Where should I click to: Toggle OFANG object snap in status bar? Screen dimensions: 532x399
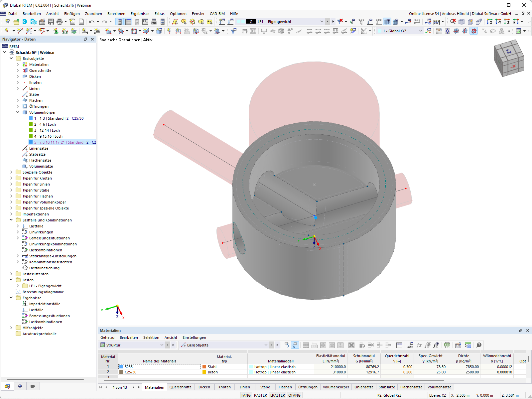[294, 395]
